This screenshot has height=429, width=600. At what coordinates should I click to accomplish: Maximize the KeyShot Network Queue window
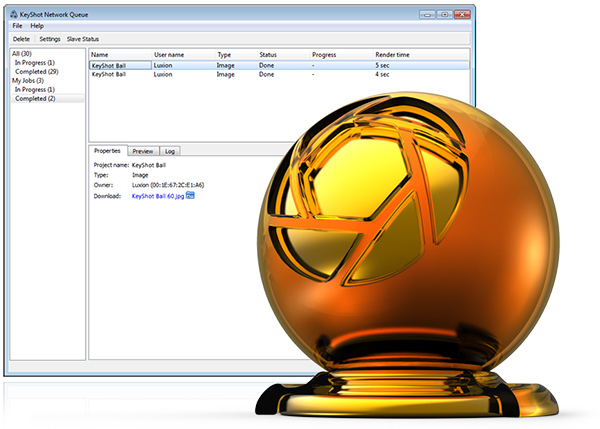(x=445, y=15)
